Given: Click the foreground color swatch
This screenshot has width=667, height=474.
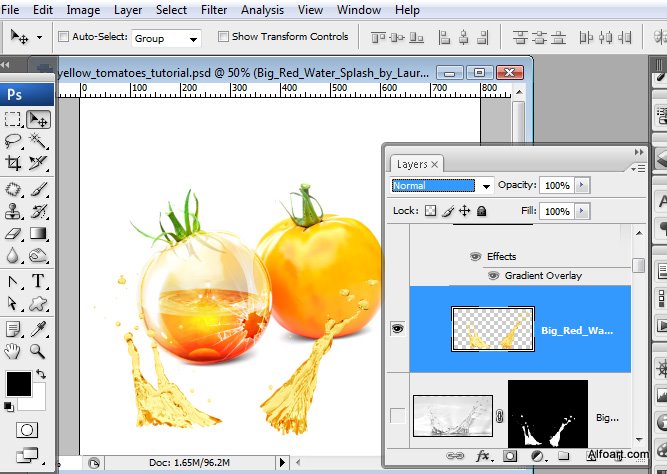Looking at the screenshot, I should tap(18, 382).
